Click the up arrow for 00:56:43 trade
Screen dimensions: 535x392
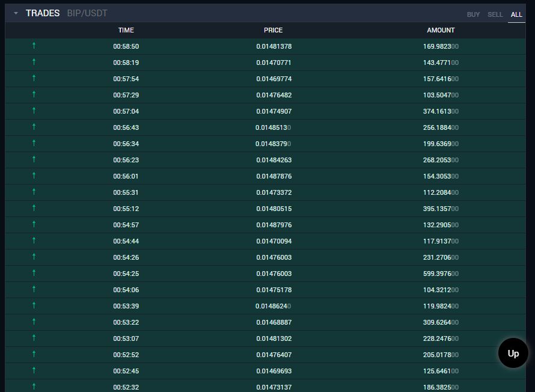click(34, 127)
